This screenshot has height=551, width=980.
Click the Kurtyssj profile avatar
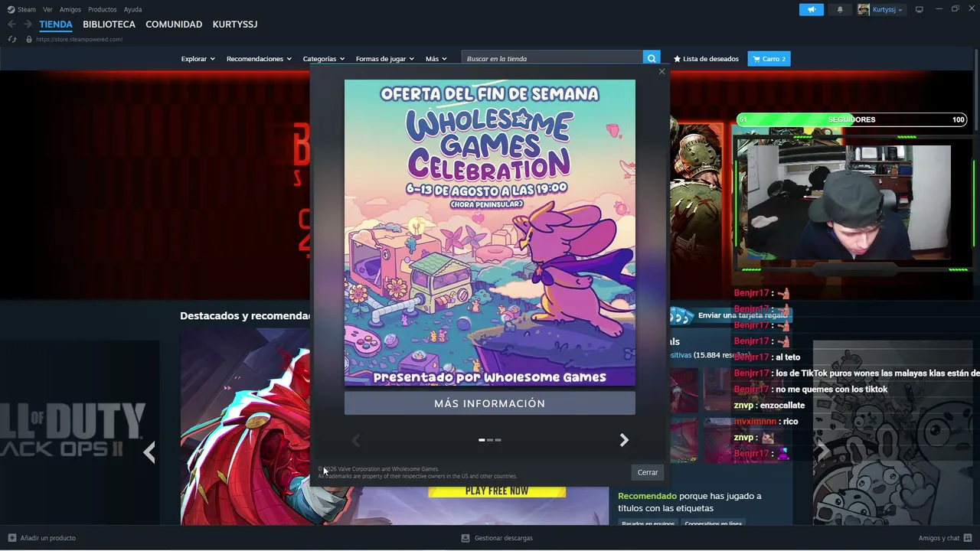(864, 9)
